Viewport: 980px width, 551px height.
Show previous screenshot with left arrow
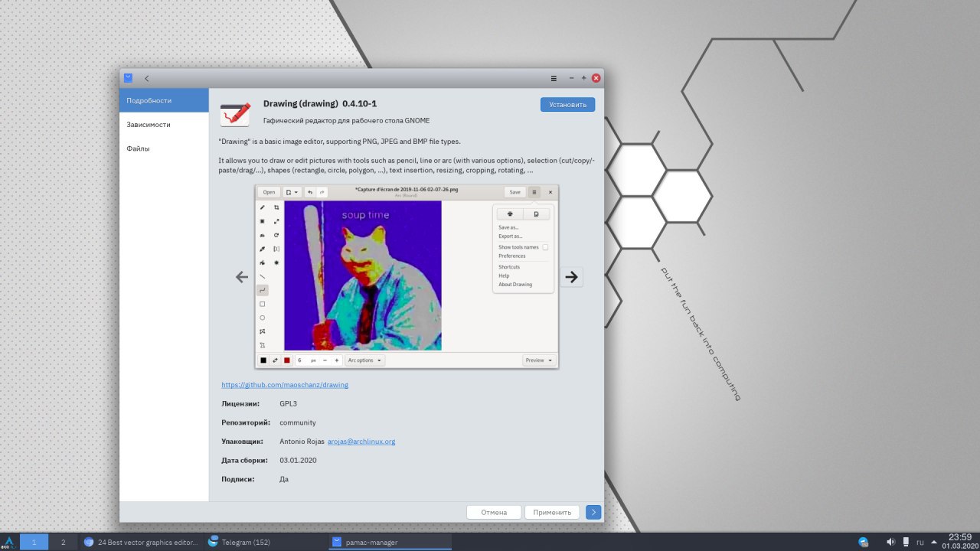pos(242,277)
